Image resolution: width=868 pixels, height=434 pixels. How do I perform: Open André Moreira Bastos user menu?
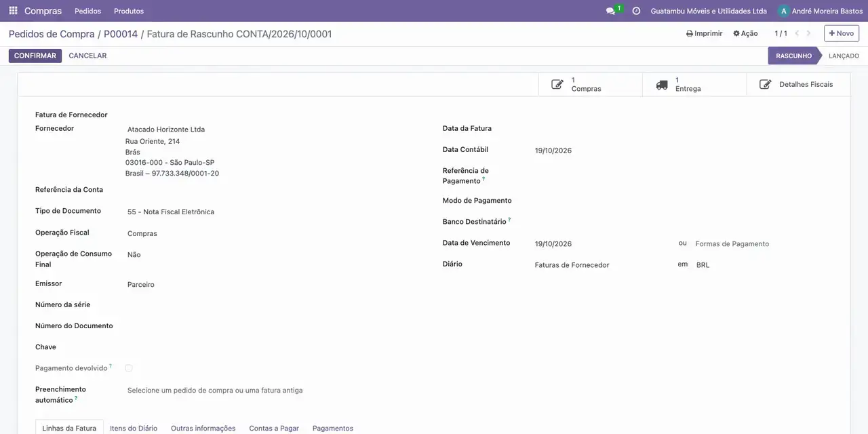tap(821, 11)
